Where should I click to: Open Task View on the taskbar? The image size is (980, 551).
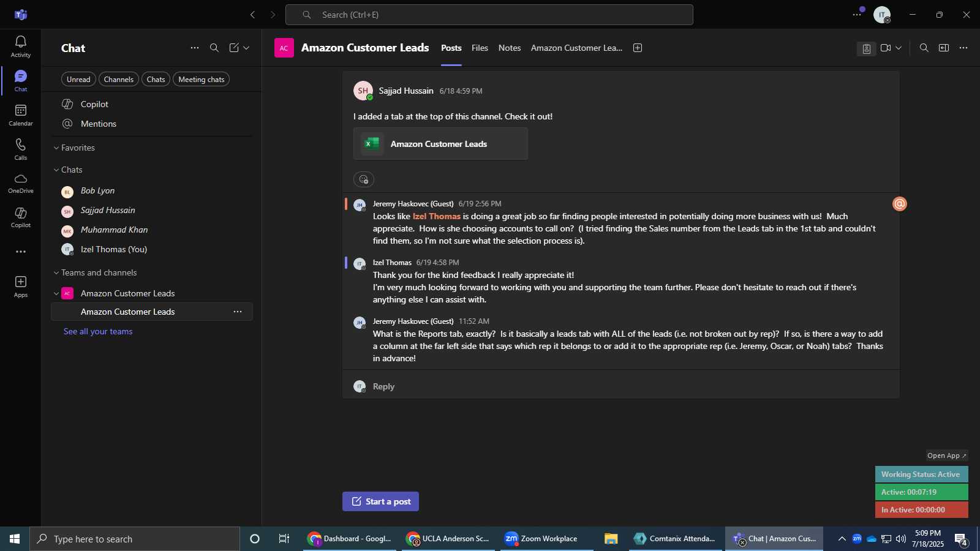point(284,539)
